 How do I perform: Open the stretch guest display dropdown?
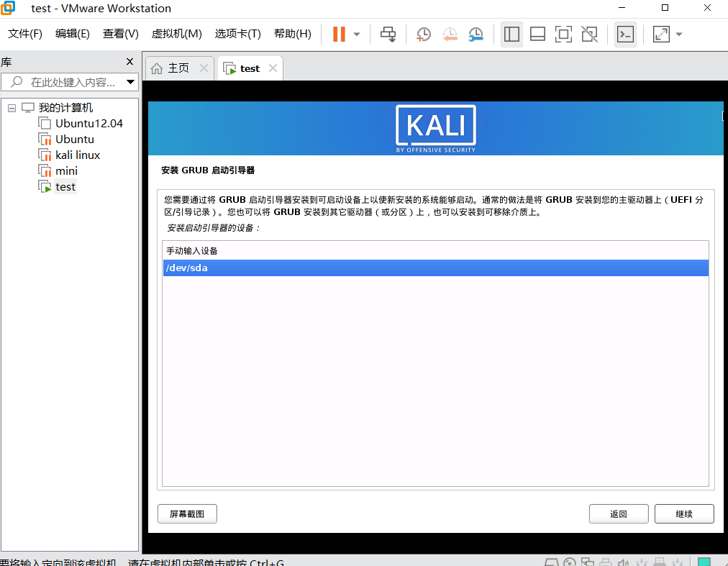coord(678,34)
